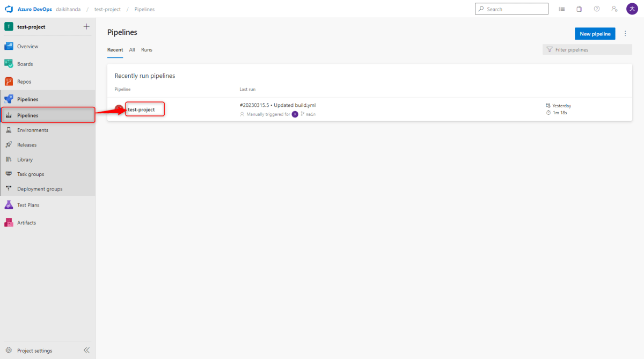Collapse the sidebar with double chevron
This screenshot has height=359, width=644.
click(x=86, y=350)
